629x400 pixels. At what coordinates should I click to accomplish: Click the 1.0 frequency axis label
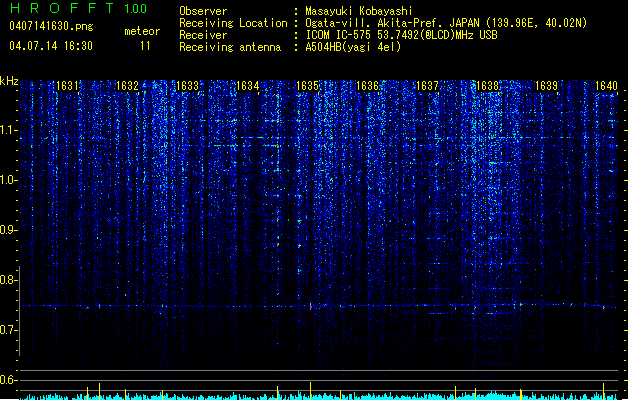pyautogui.click(x=8, y=180)
